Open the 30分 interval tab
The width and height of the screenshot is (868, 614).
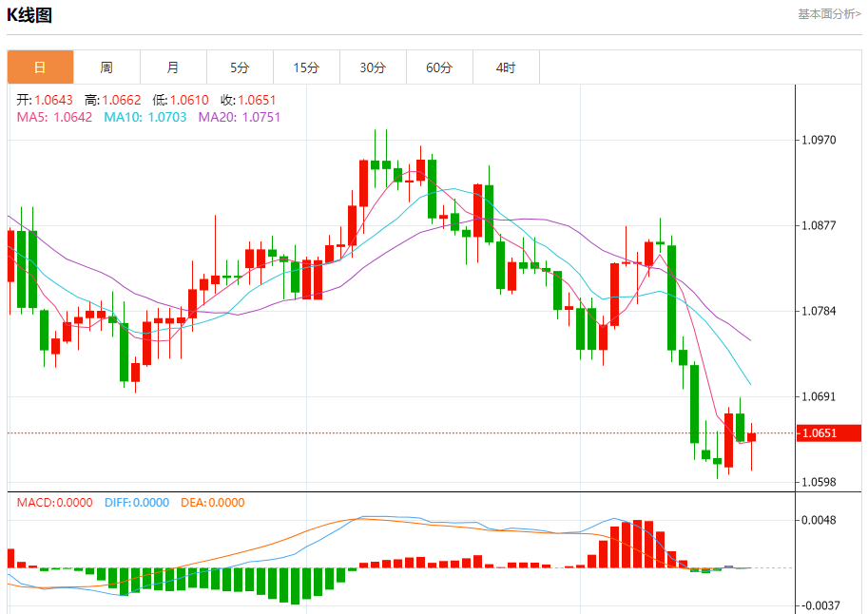pos(373,67)
